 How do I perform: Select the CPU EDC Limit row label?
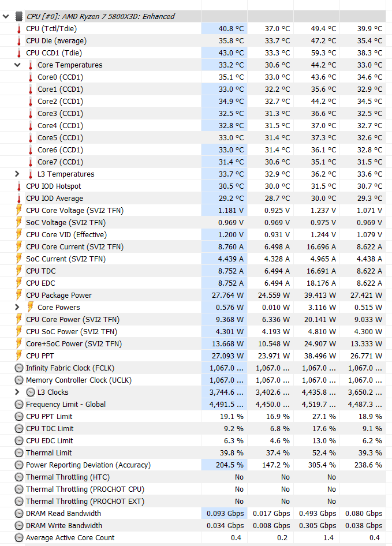click(x=49, y=441)
